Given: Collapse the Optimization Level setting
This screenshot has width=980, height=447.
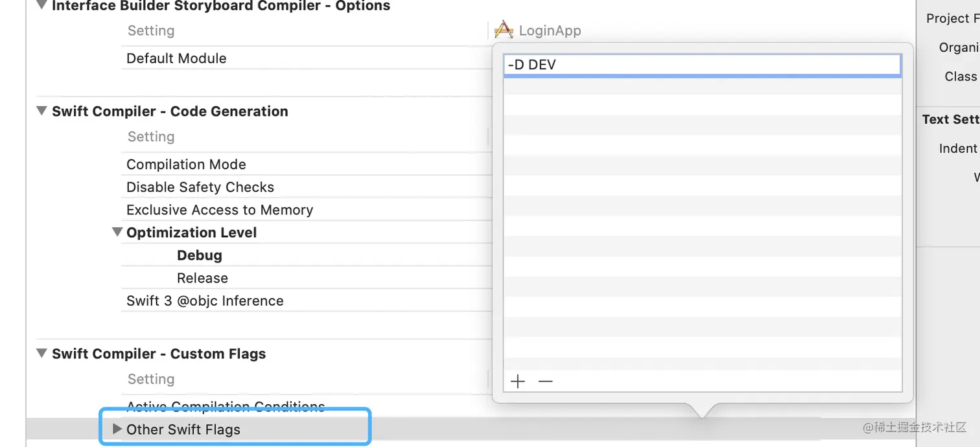Looking at the screenshot, I should pos(117,232).
